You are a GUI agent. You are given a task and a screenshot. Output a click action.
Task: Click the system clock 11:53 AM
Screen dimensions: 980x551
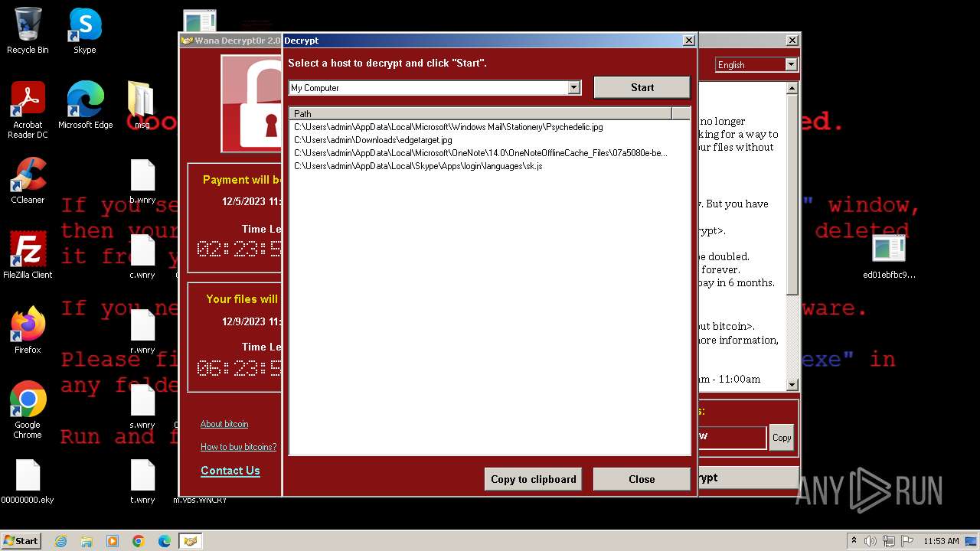click(x=941, y=541)
